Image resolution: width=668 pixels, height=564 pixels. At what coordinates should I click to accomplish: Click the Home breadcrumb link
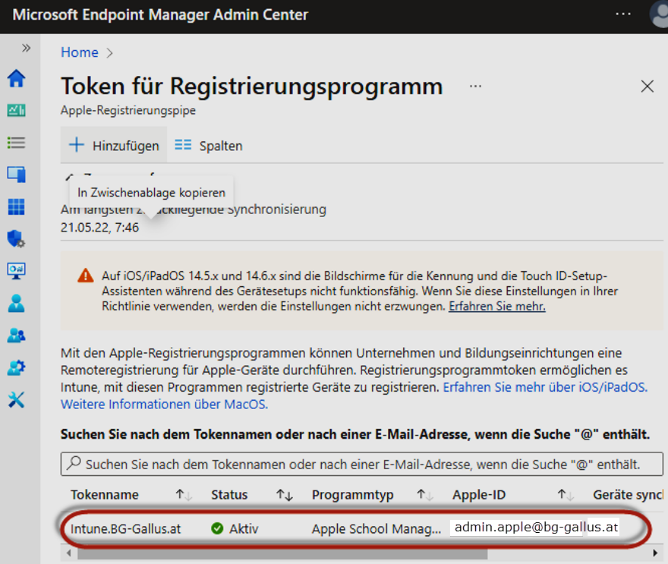tap(80, 53)
